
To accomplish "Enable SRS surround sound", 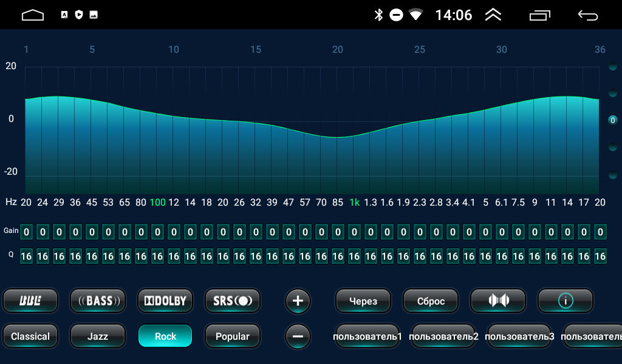I will coord(232,300).
